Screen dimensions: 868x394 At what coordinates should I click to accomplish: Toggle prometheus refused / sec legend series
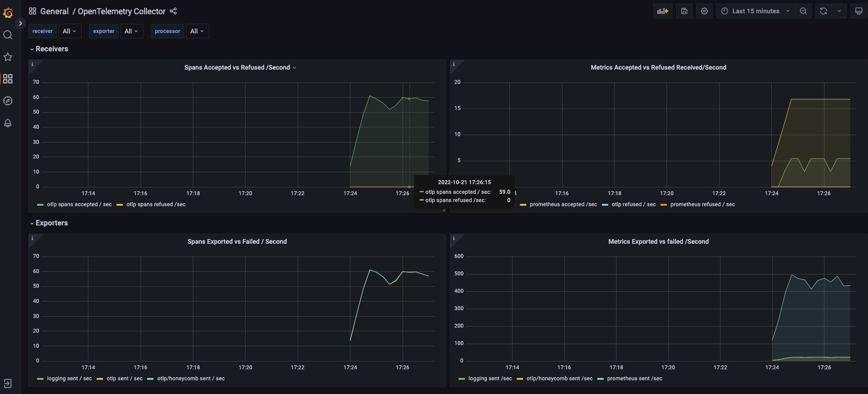[x=703, y=204]
